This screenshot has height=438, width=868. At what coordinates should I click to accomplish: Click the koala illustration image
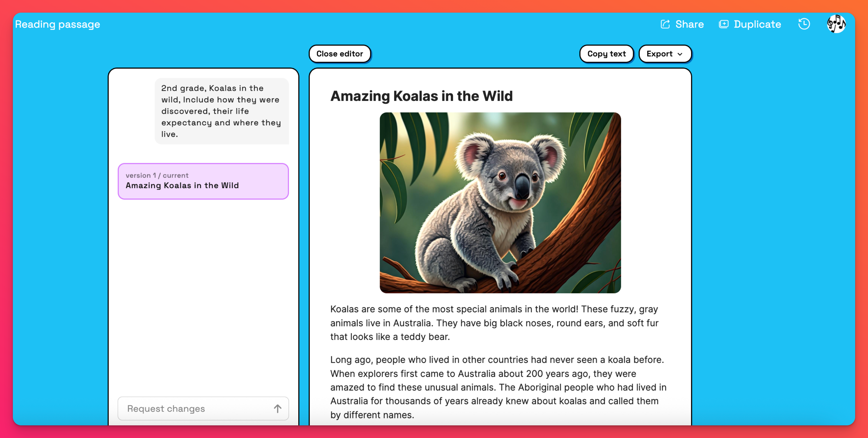[x=500, y=203]
